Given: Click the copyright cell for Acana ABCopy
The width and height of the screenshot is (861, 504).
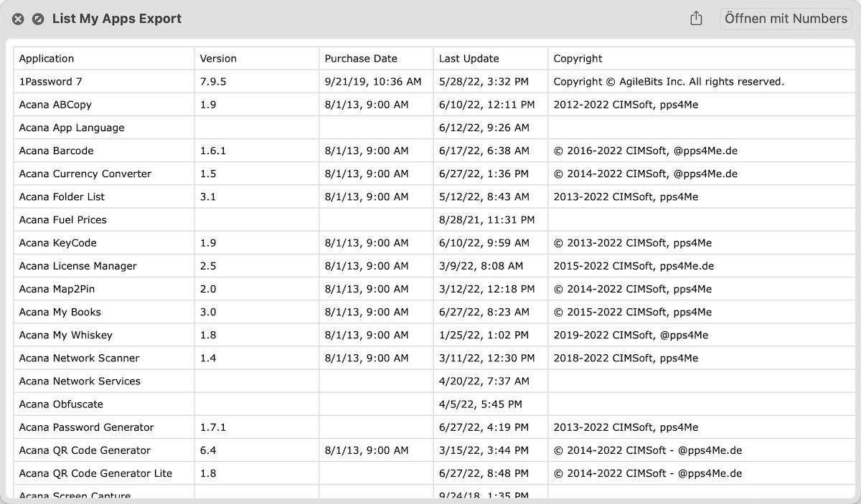Looking at the screenshot, I should coord(701,105).
